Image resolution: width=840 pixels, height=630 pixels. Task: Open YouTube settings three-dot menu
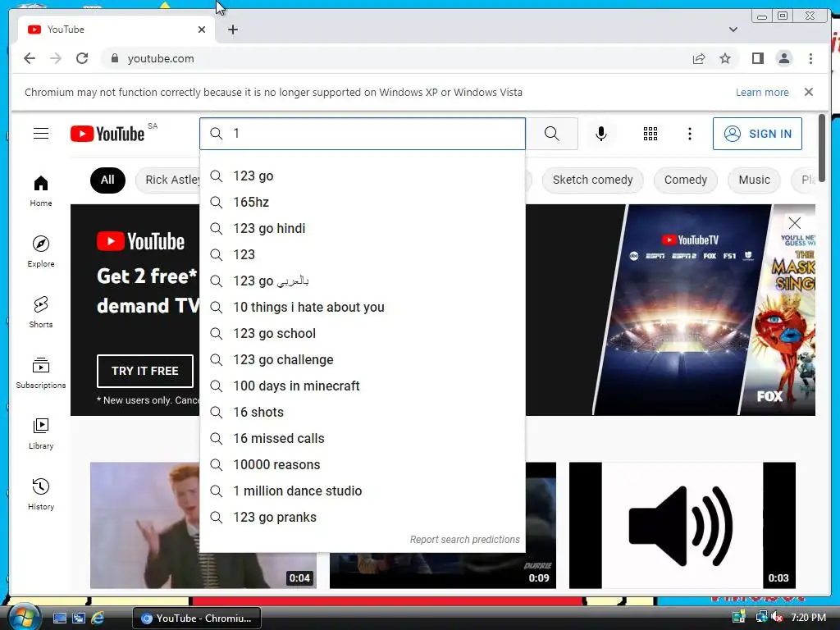click(689, 134)
